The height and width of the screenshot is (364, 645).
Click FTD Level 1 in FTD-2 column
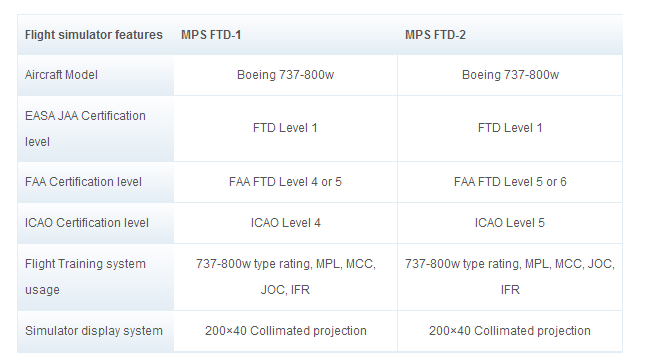510,128
